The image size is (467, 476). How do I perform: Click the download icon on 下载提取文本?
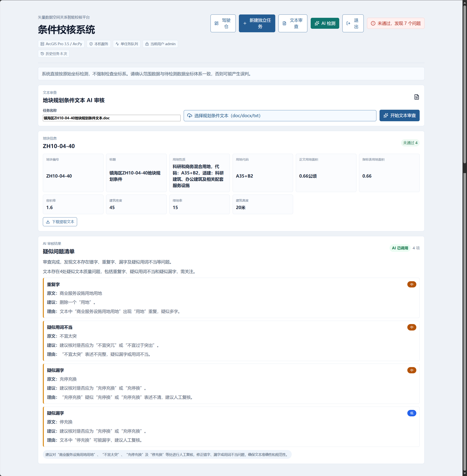pos(48,222)
